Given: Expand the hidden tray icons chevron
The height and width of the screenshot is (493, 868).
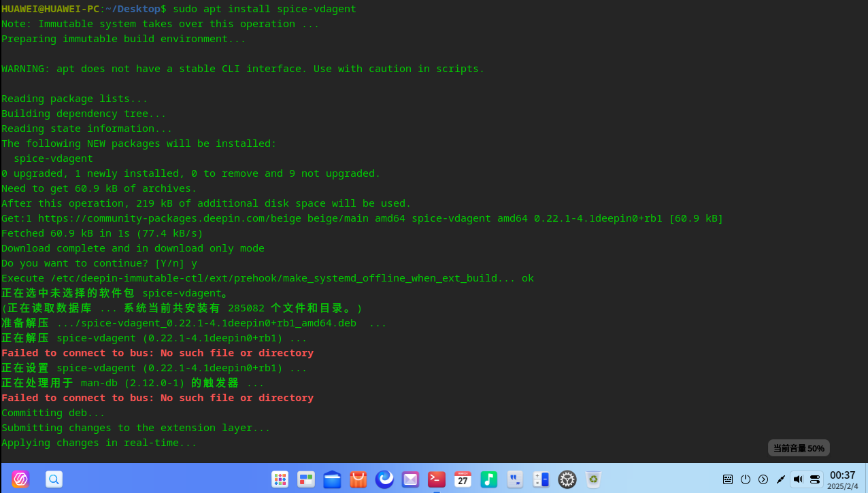Looking at the screenshot, I should (x=762, y=479).
